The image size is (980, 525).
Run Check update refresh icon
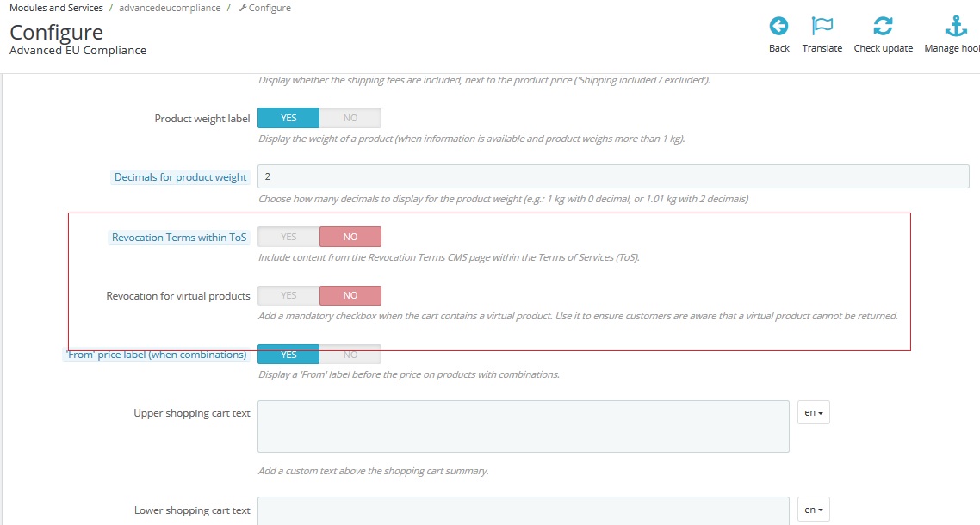pyautogui.click(x=883, y=26)
